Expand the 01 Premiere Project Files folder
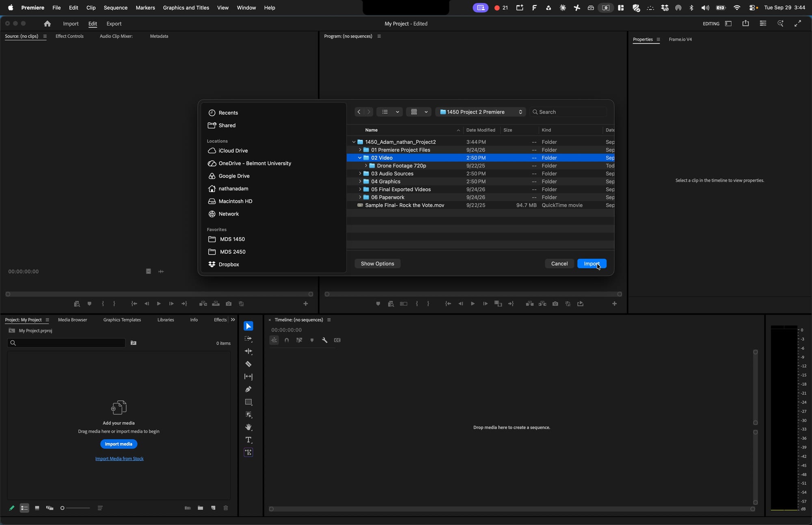 360,150
